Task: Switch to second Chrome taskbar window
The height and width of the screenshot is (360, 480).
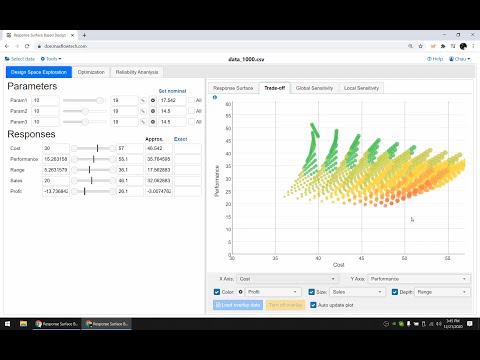Action: click(107, 324)
